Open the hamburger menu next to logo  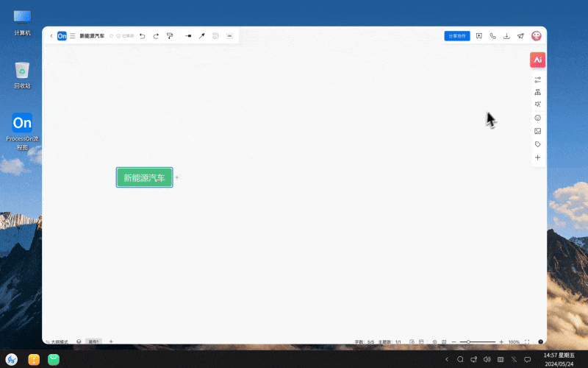[x=72, y=35]
